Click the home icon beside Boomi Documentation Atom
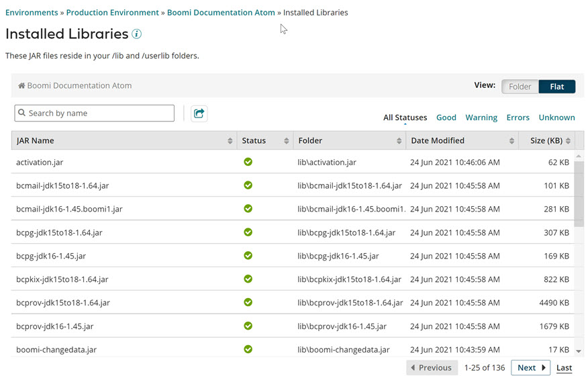588x378 pixels. point(21,85)
